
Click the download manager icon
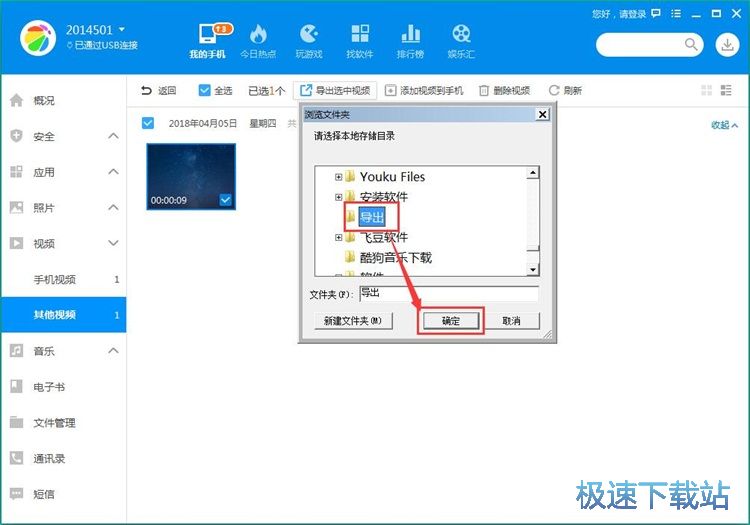point(727,45)
